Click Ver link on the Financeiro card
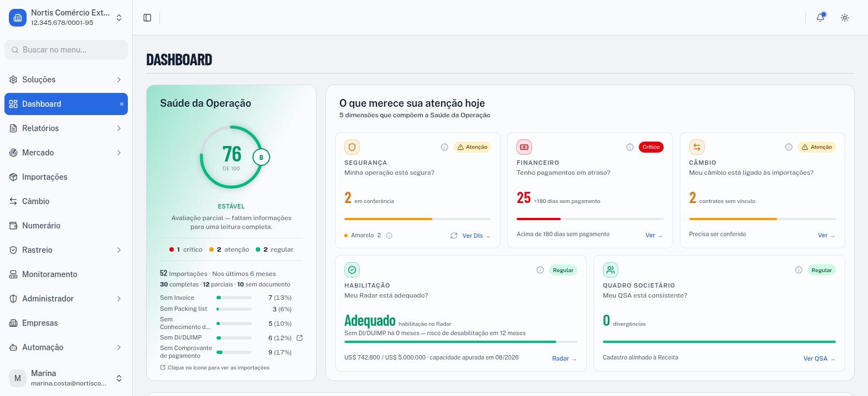Viewport: 868px width, 396px height. pyautogui.click(x=654, y=235)
